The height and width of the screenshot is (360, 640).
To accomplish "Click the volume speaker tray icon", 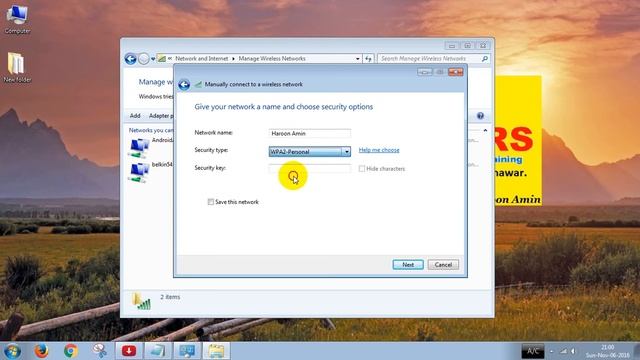I will click(573, 351).
